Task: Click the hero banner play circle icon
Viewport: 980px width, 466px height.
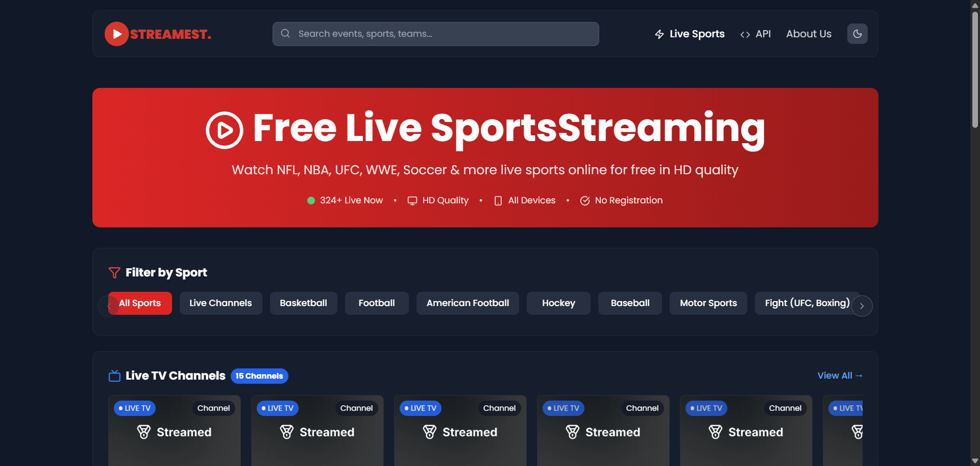Action: (x=225, y=130)
